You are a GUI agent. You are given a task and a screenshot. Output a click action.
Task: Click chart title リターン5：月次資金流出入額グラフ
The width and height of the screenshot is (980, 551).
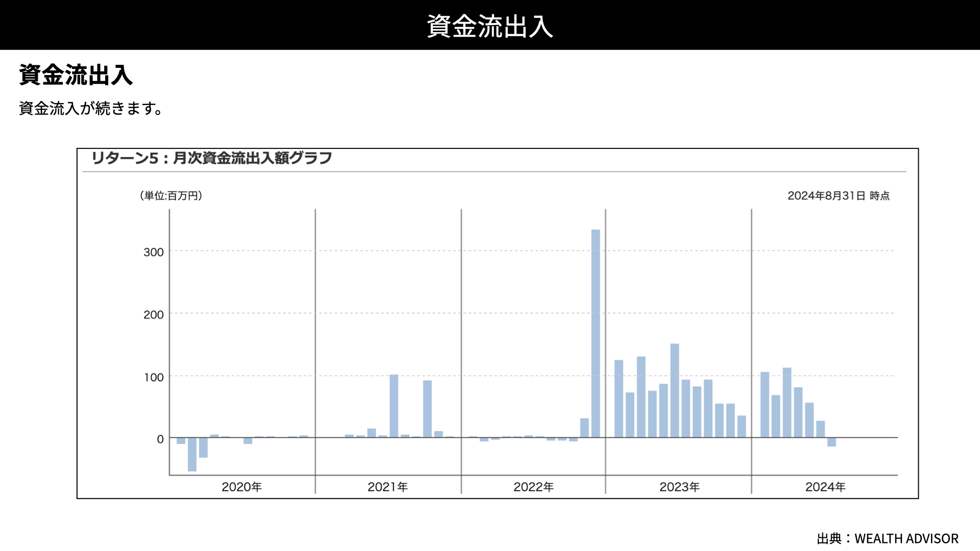click(x=212, y=158)
